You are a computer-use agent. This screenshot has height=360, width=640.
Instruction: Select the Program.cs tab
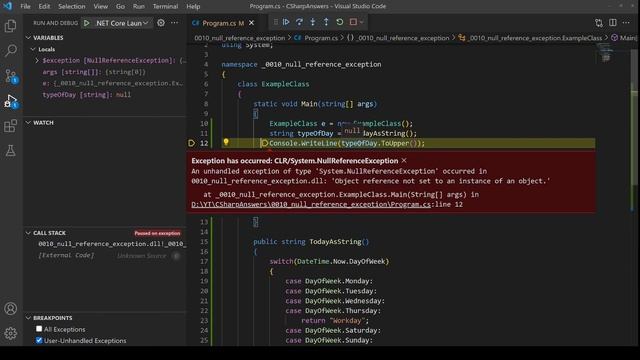(223, 23)
